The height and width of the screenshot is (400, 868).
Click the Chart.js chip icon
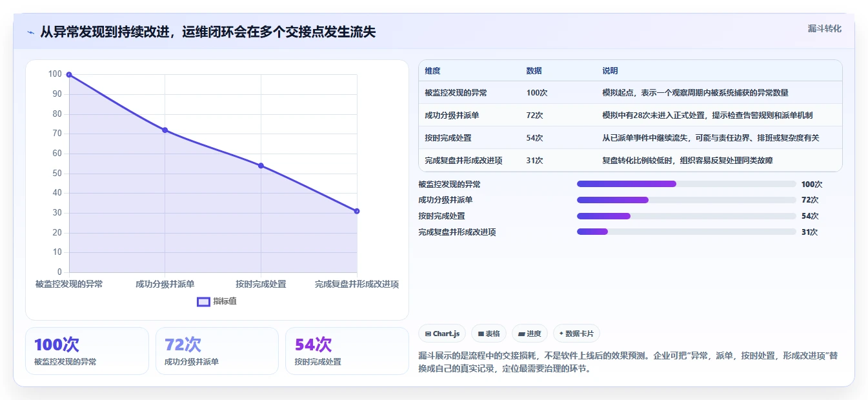(x=428, y=334)
